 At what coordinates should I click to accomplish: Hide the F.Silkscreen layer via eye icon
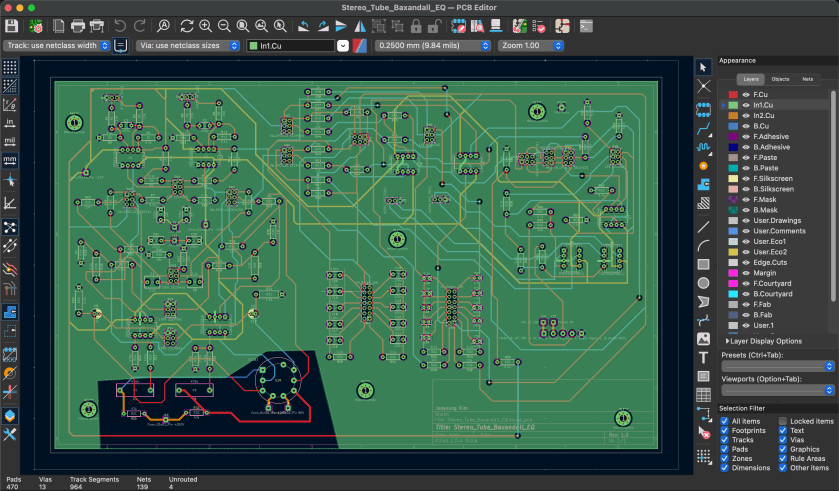(744, 178)
